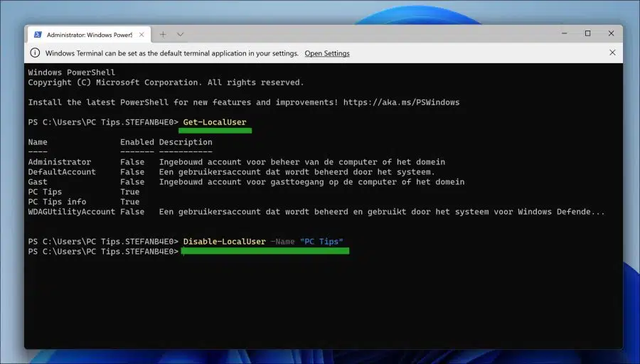Dismiss the default terminal info bar

[612, 53]
